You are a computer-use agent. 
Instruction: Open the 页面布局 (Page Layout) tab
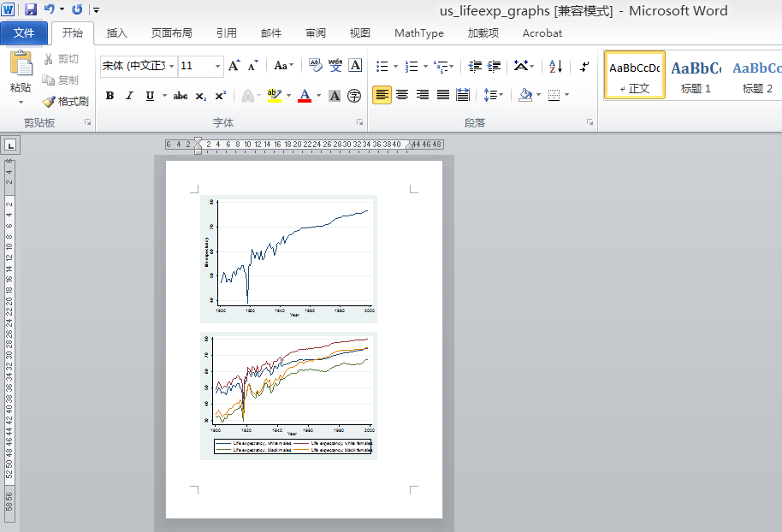171,33
